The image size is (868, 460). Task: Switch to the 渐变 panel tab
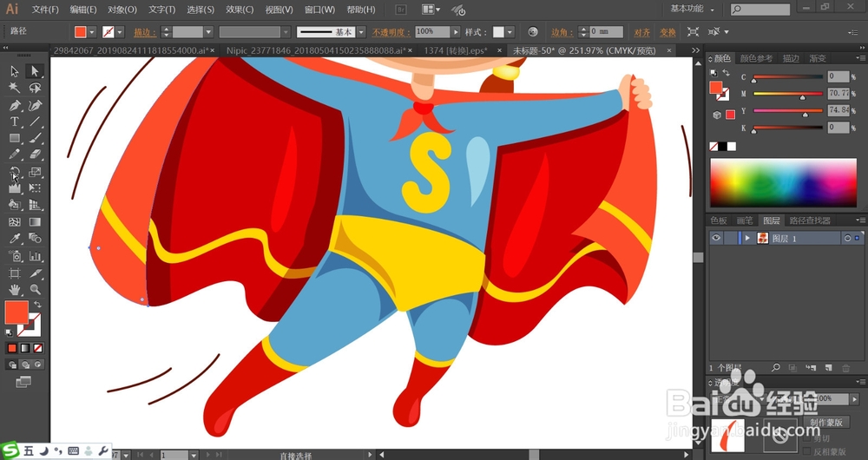tap(818, 58)
